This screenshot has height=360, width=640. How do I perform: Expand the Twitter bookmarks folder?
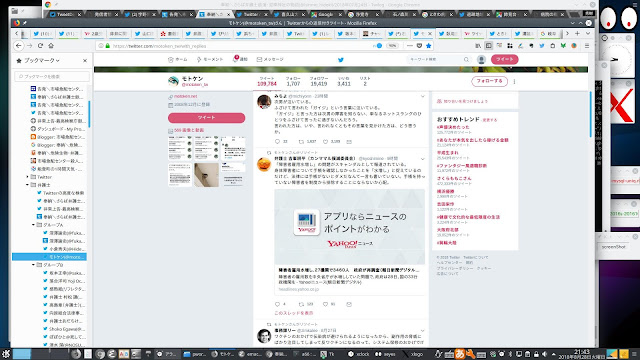pos(27,177)
